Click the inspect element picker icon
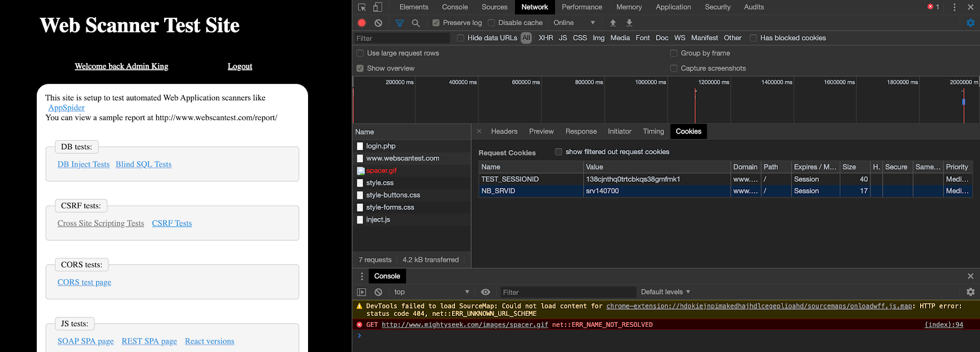Image resolution: width=980 pixels, height=352 pixels. click(x=362, y=7)
